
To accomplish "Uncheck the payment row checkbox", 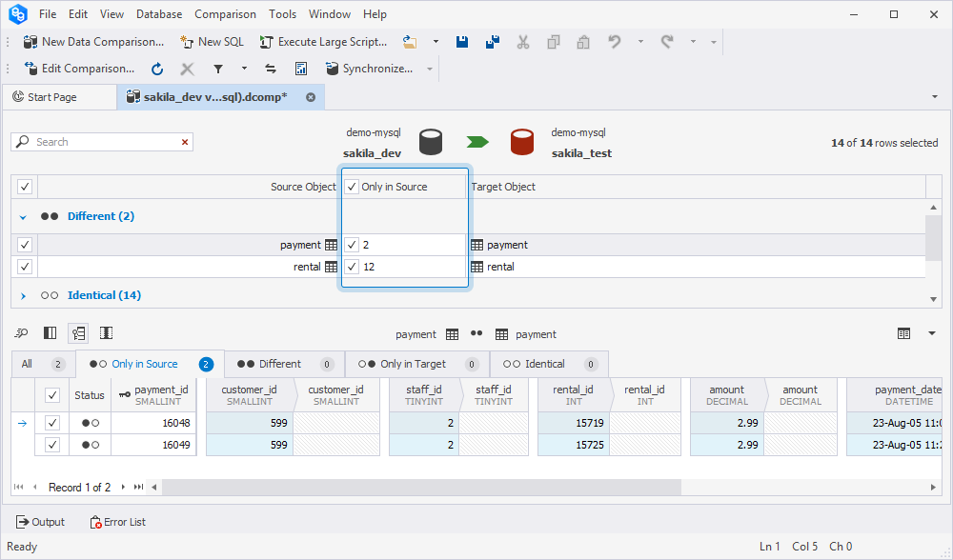I will point(25,245).
